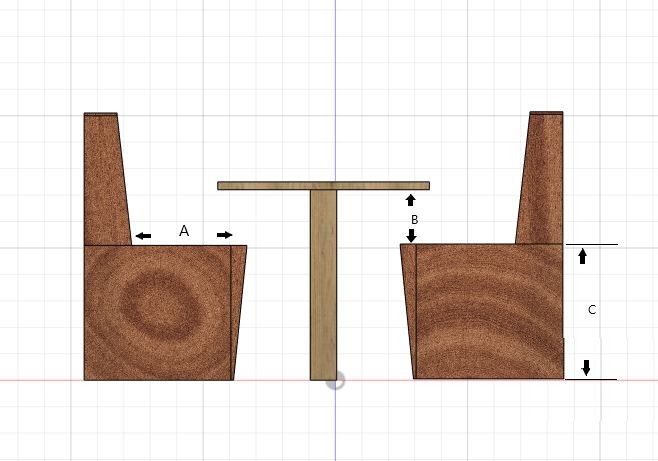Select the left booth backrest
658x461 pixels.
[x=106, y=179]
